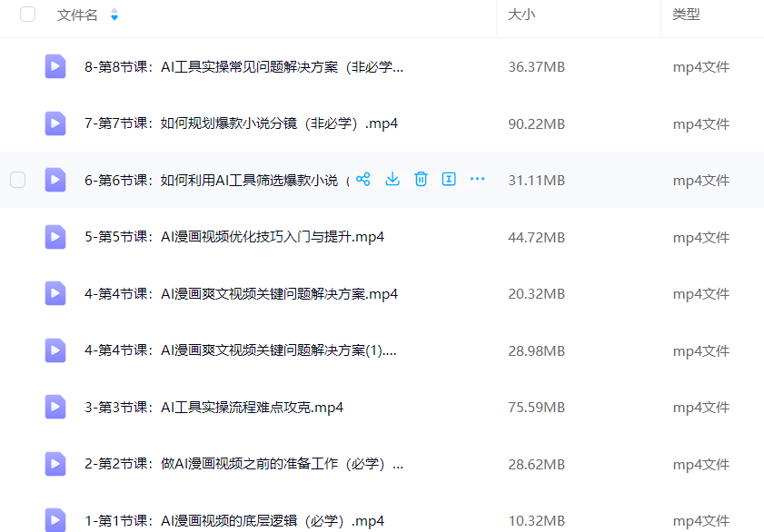
Task: Click mp4文件 type in the 3-第3节课 row
Action: point(701,408)
